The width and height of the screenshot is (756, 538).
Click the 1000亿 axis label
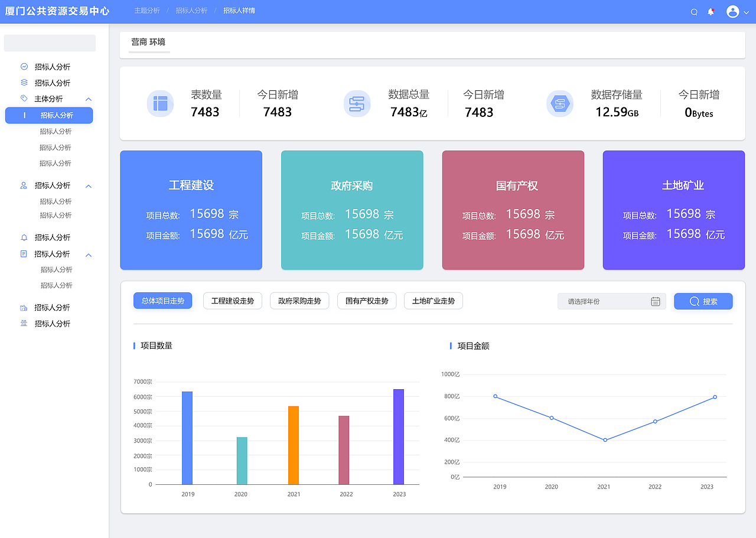pos(450,374)
